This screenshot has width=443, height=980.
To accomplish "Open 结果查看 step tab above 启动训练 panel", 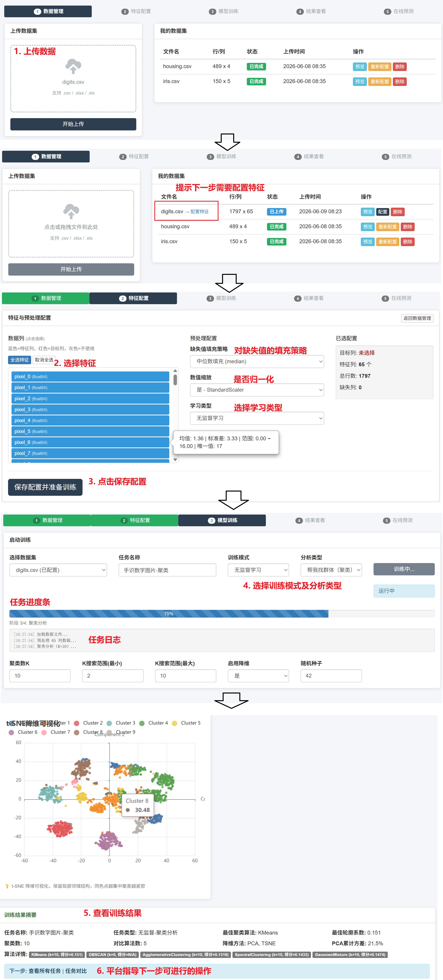I will [x=310, y=520].
